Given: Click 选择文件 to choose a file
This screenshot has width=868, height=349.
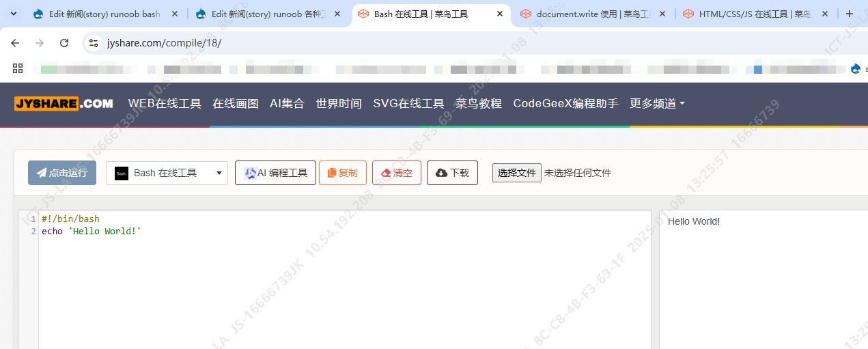Looking at the screenshot, I should click(516, 173).
